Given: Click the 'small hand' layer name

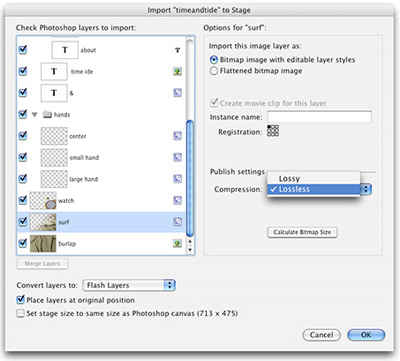Looking at the screenshot, I should 84,158.
